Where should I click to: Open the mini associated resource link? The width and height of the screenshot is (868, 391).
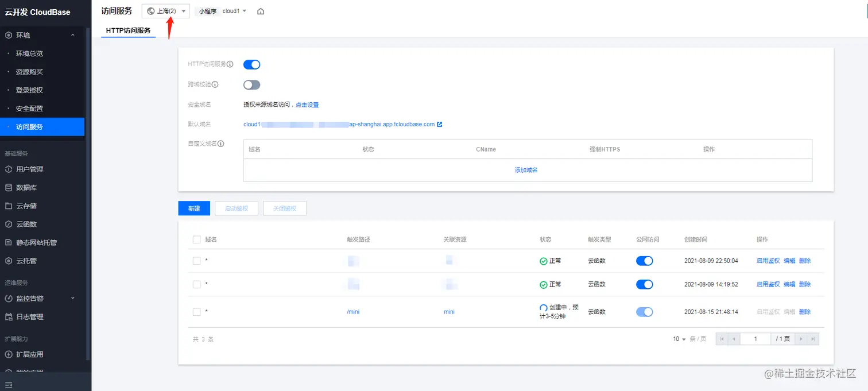click(449, 312)
